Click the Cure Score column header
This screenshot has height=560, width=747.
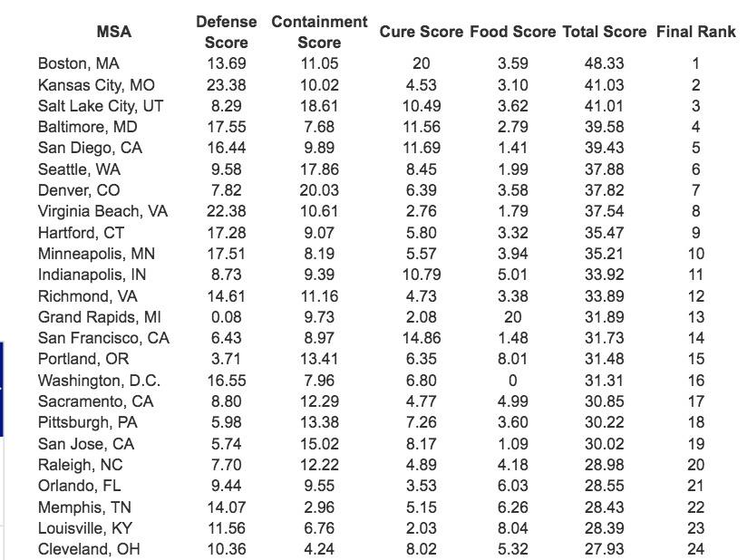[422, 32]
